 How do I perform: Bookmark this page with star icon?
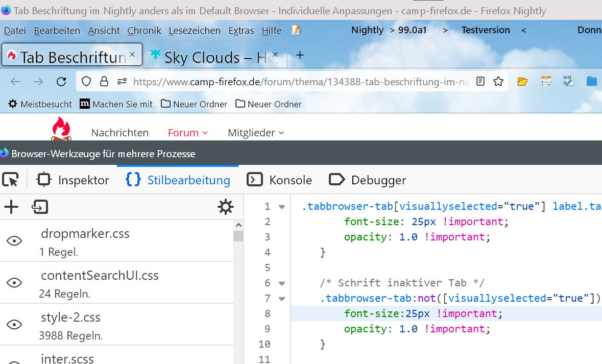click(498, 82)
